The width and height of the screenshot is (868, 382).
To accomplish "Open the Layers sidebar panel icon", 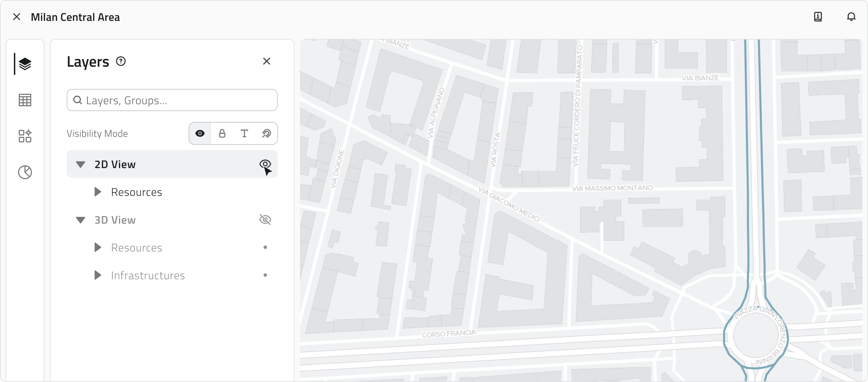I will (x=25, y=64).
